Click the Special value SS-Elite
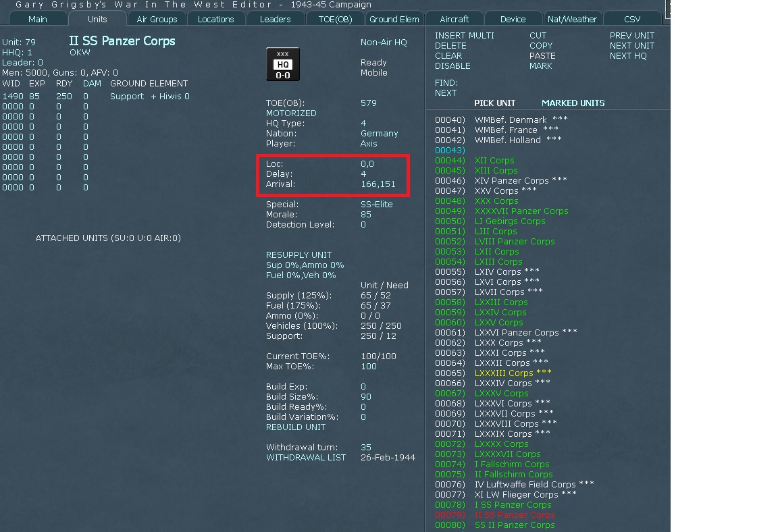The height and width of the screenshot is (532, 778). click(x=377, y=205)
